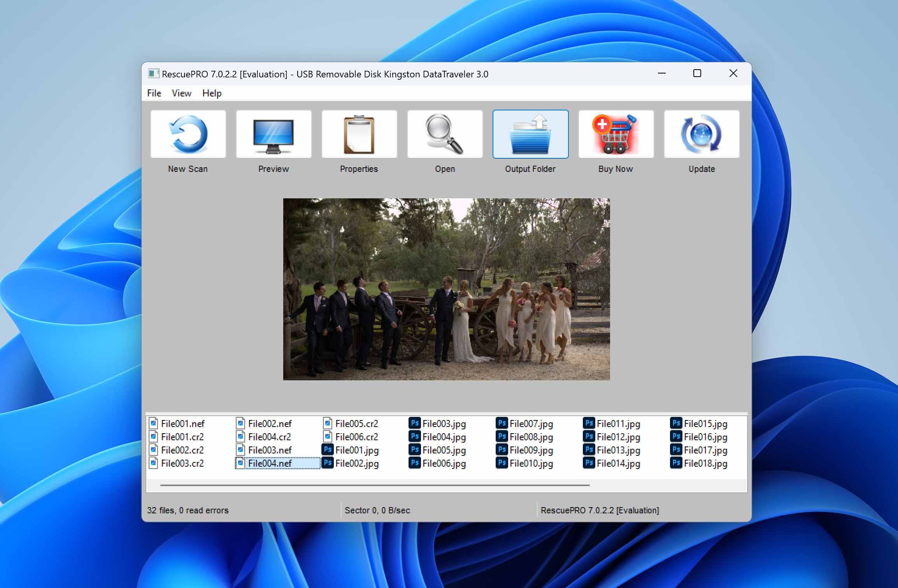Viewport: 898px width, 588px height.
Task: Click the Photoshop icon of File001.jpg
Action: (x=328, y=450)
